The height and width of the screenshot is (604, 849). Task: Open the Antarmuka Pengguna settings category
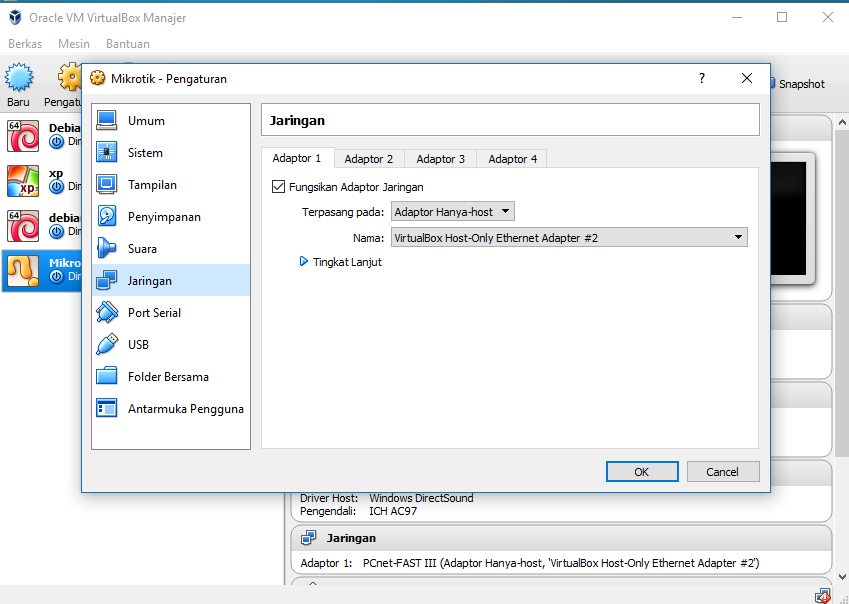[171, 408]
